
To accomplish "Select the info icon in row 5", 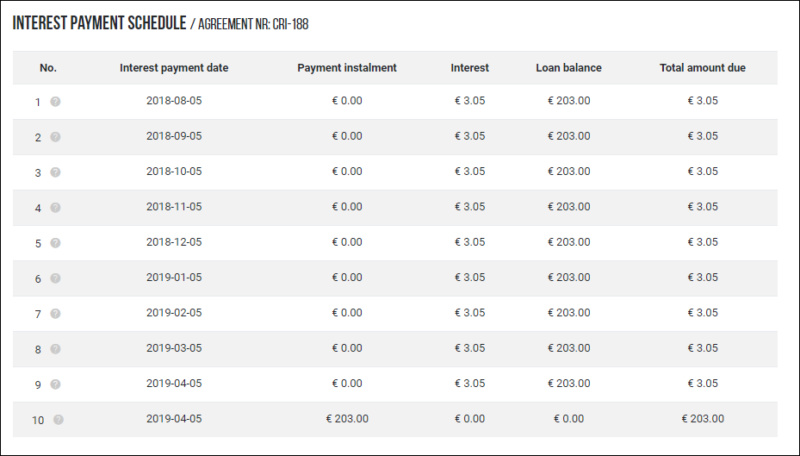I will [x=55, y=243].
